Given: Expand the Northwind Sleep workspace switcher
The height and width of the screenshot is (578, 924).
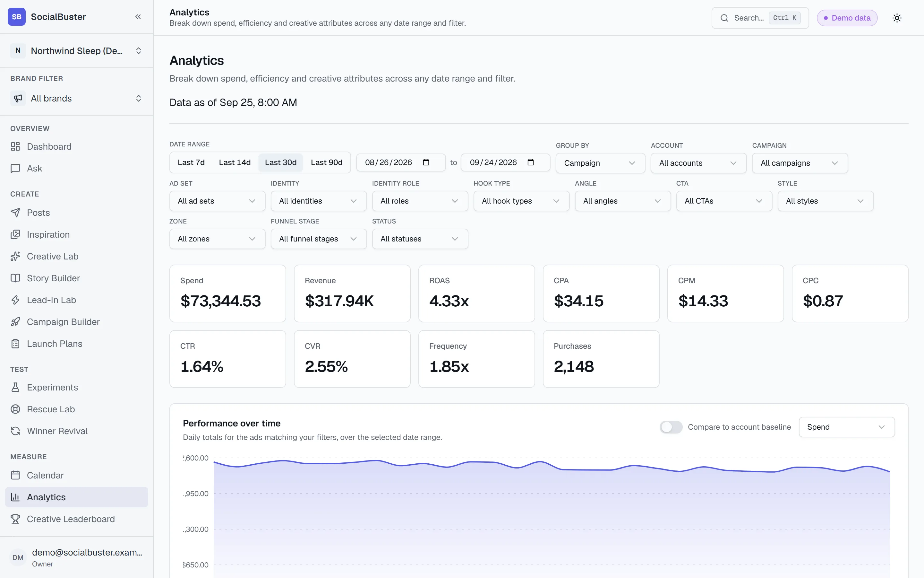Looking at the screenshot, I should click(x=77, y=50).
